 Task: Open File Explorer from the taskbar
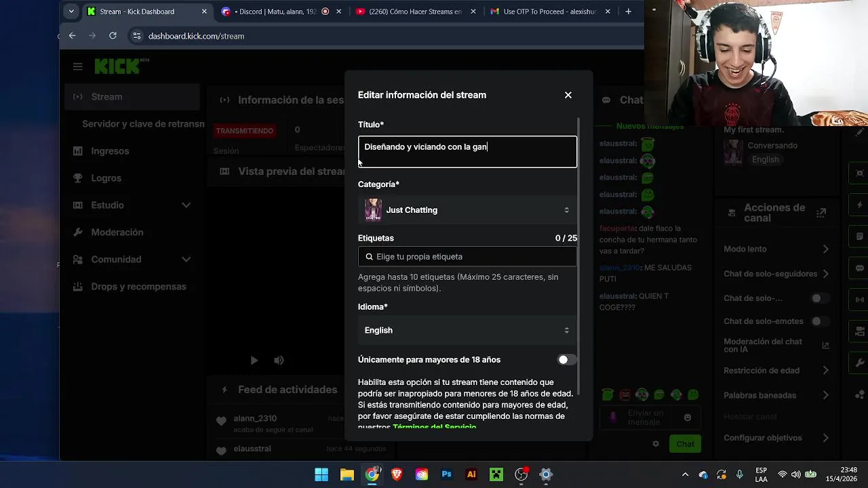pos(347,474)
